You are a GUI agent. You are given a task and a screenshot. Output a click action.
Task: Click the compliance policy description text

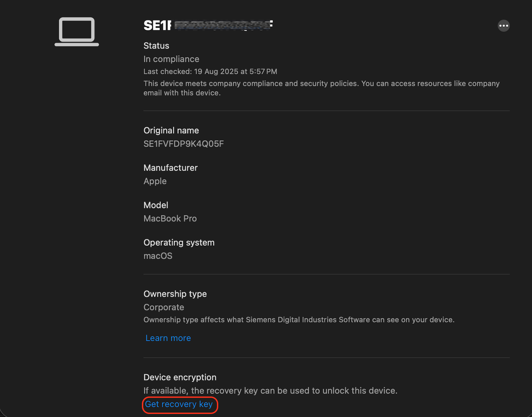pos(321,88)
